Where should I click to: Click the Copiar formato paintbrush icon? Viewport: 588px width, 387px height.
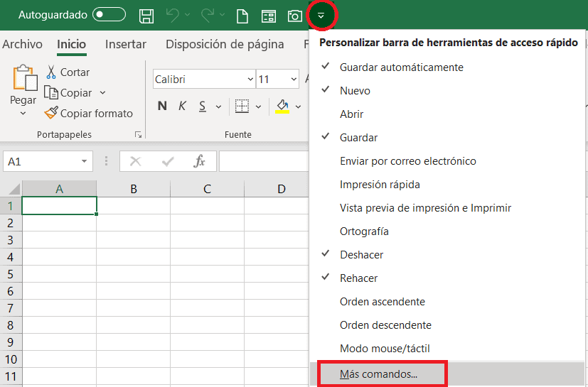tap(51, 113)
